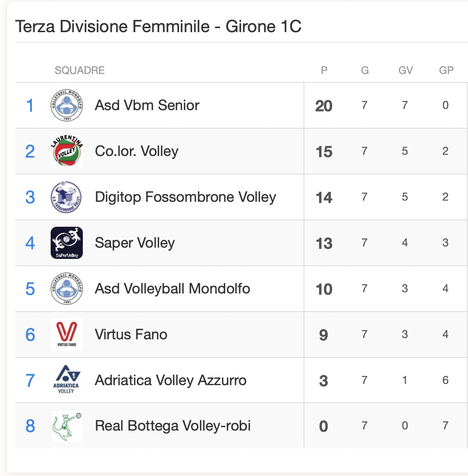
Task: Sort by the GV column header
Action: pos(405,70)
